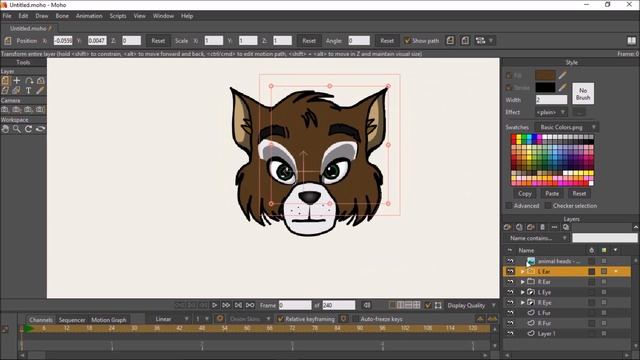
Task: Open the Onion Skins dropdown
Action: point(249,319)
